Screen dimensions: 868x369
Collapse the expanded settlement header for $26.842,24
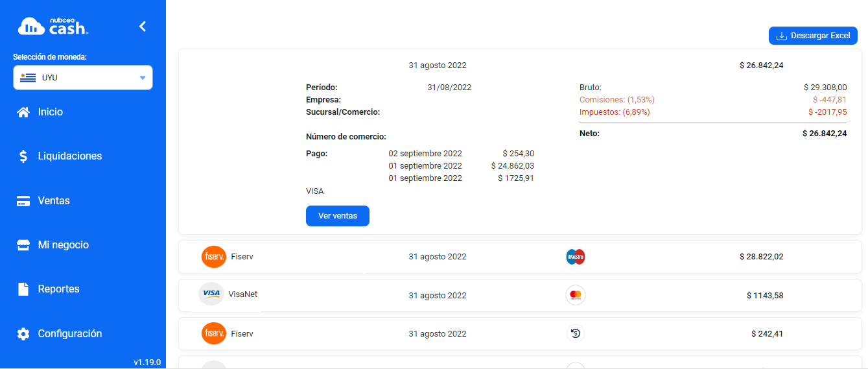point(519,65)
